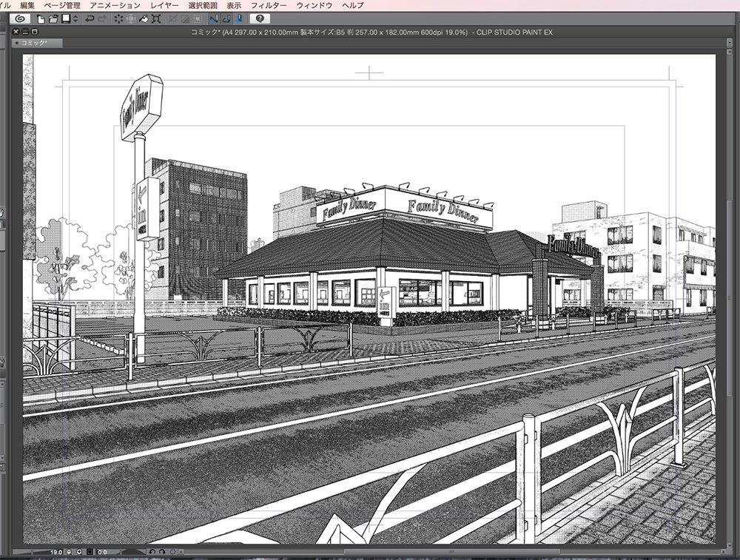Click the zoom in magnifier button
The image size is (740, 560).
[x=79, y=552]
